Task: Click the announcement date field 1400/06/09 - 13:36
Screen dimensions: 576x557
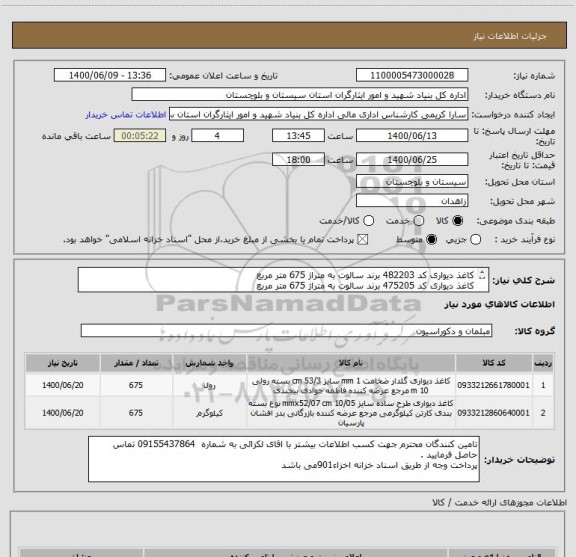Action: [x=110, y=75]
